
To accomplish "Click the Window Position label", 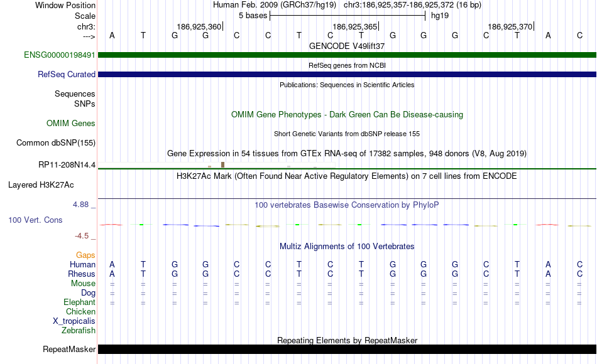I will (x=65, y=5).
